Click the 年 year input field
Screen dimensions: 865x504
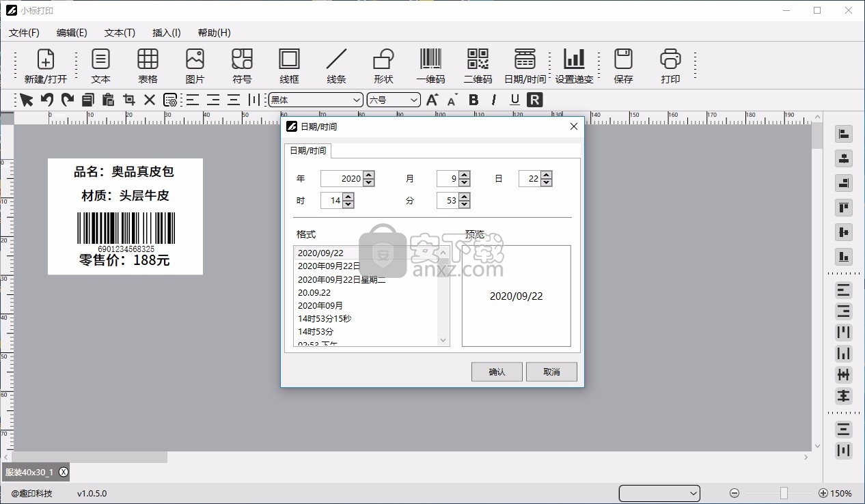(x=342, y=178)
